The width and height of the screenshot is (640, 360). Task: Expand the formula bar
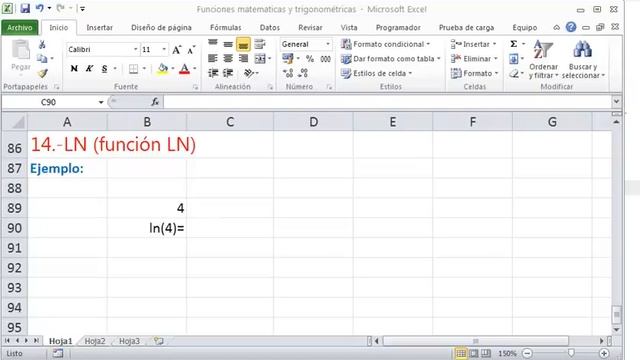tap(616, 102)
